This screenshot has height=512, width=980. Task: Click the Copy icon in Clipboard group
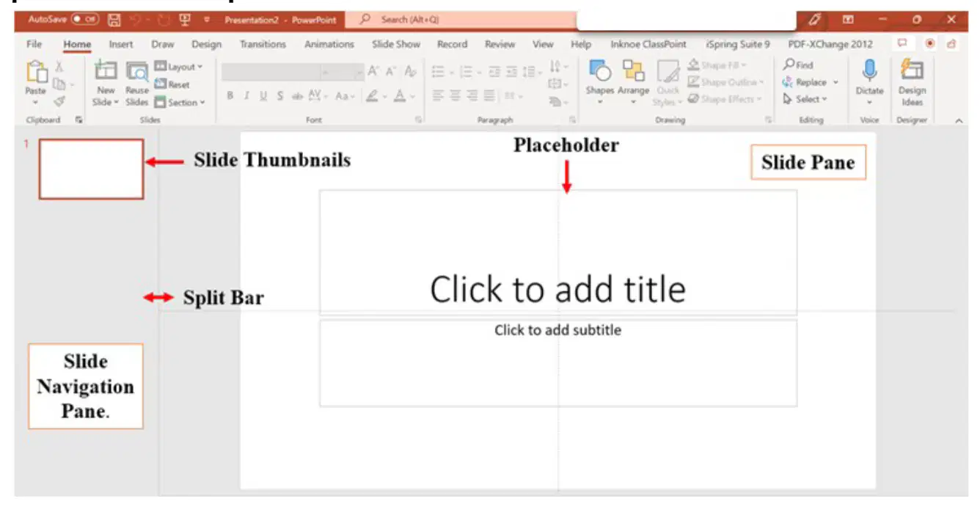(59, 84)
